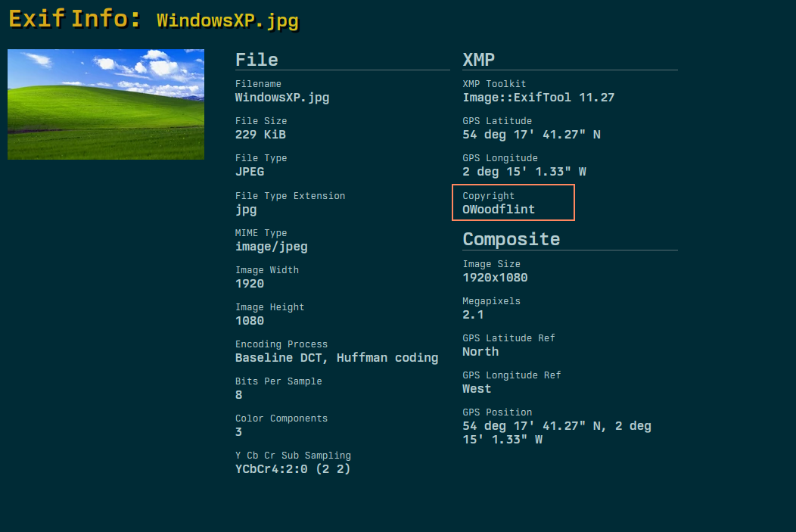Click the Image Height value 1080
Viewport: 796px width, 532px height.
click(250, 321)
